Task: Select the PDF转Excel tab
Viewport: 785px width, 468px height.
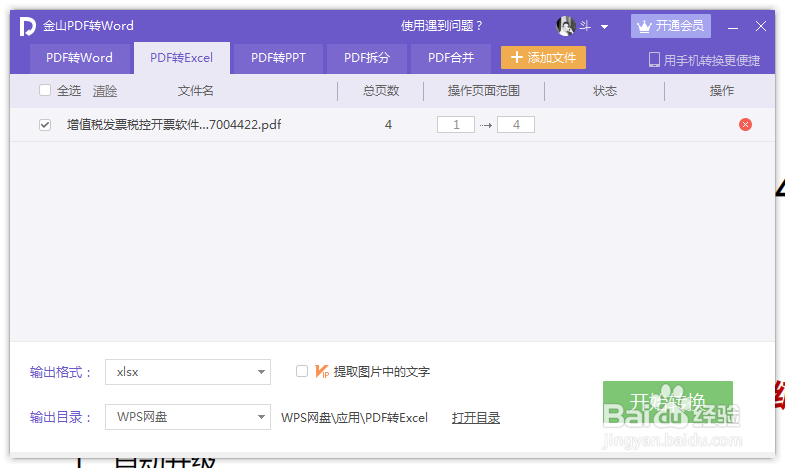Action: pyautogui.click(x=182, y=59)
